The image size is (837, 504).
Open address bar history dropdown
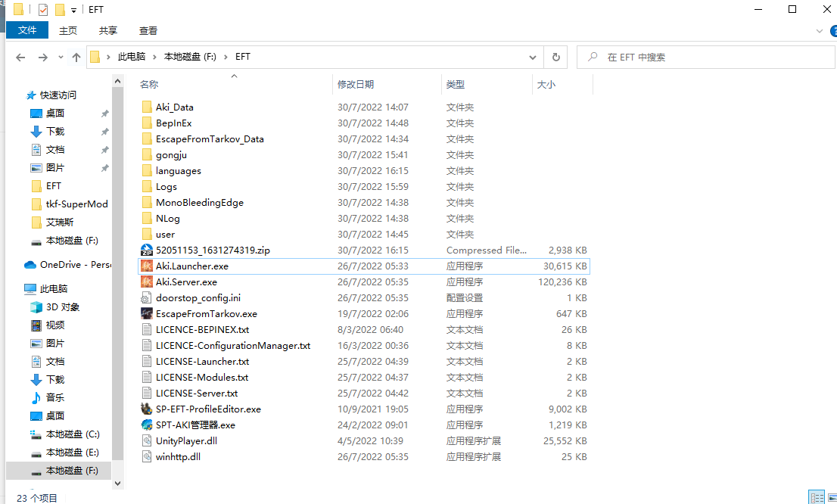tap(532, 57)
